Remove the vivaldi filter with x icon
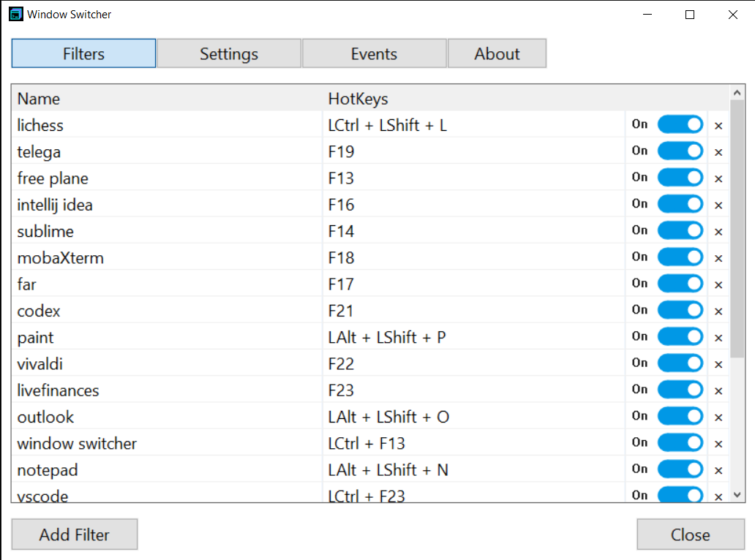 718,364
